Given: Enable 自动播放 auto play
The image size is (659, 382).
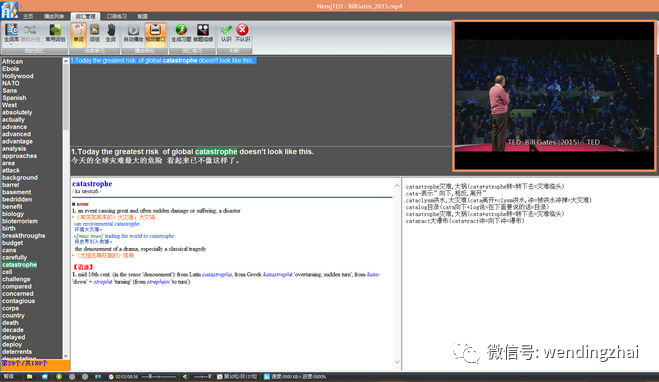Looking at the screenshot, I should pyautogui.click(x=133, y=33).
